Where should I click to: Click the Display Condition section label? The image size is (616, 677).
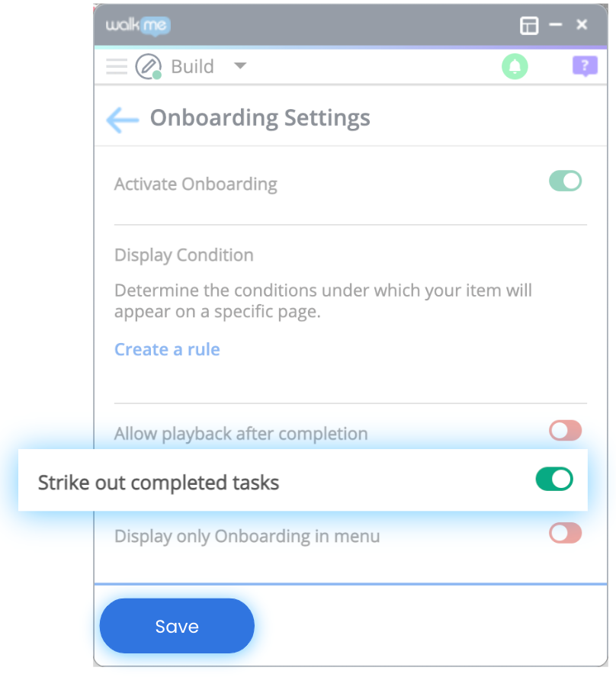click(x=183, y=255)
